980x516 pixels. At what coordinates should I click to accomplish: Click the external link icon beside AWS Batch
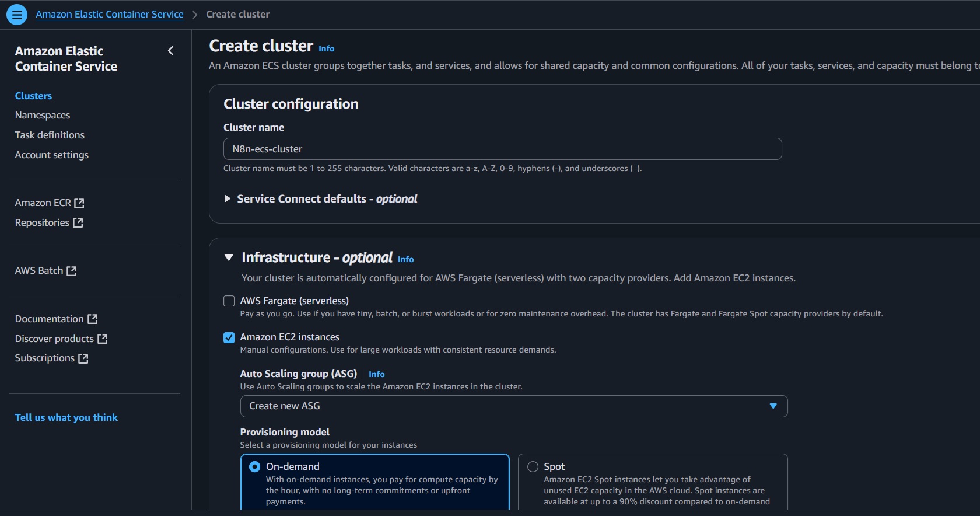point(72,271)
